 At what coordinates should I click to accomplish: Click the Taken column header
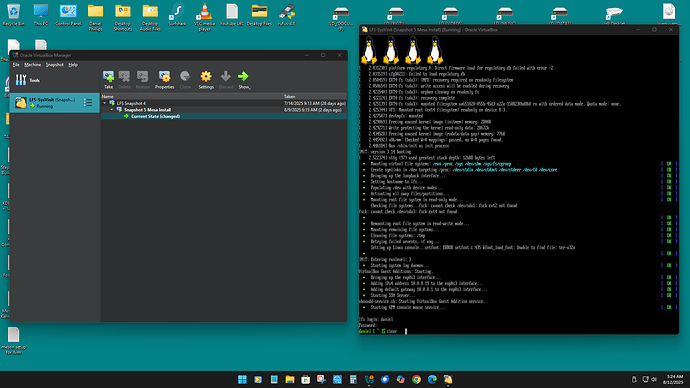tap(315, 96)
